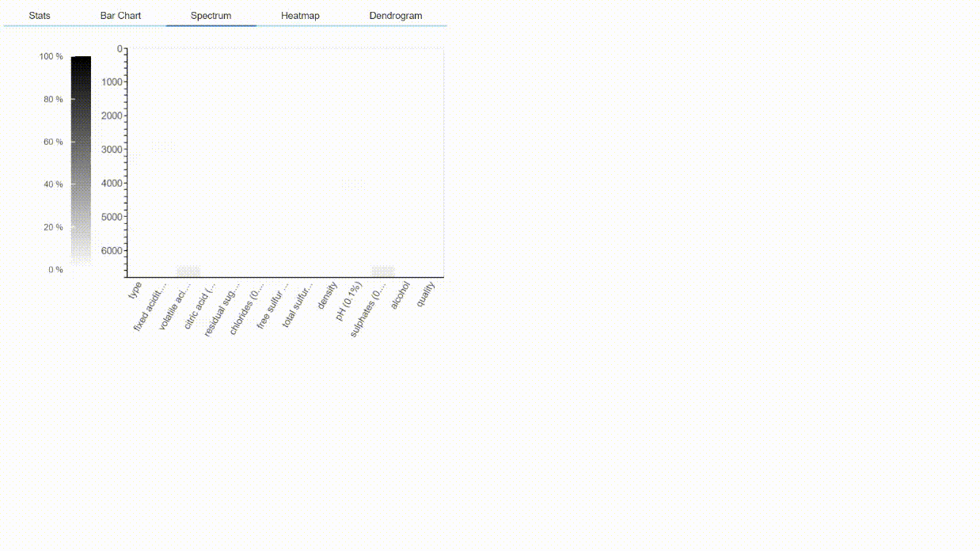Click the 80 % legend label
The height and width of the screenshot is (551, 980).
[54, 100]
